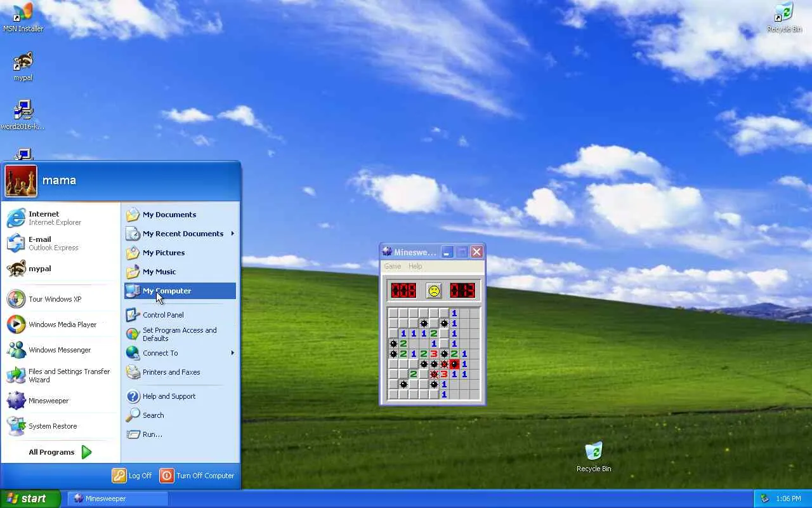
Task: Start Tour Windows XP
Action: pos(62,299)
